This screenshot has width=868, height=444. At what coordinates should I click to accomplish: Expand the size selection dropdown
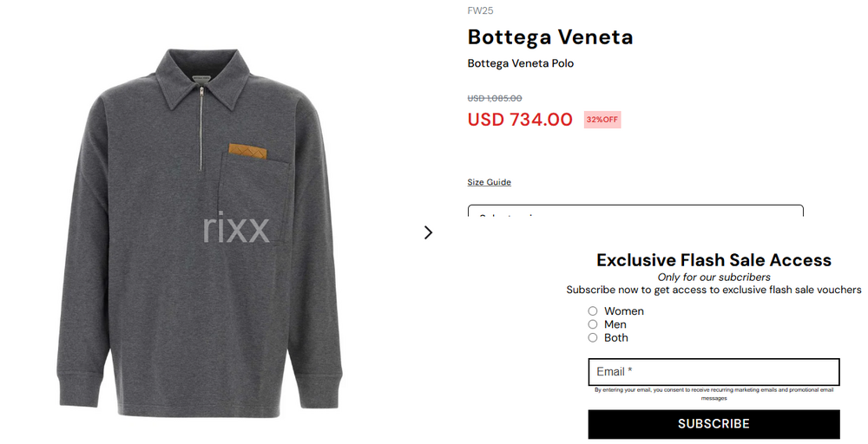coord(635,212)
